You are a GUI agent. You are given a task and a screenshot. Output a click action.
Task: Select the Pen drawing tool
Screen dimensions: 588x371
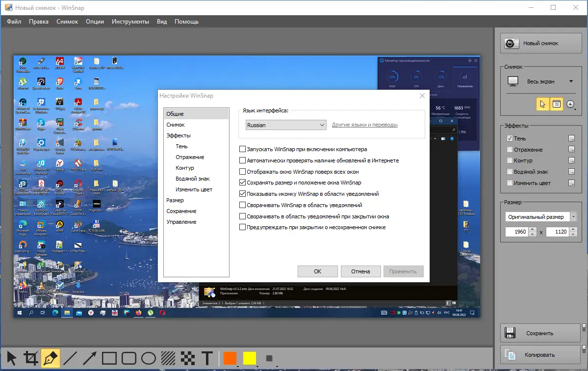coord(51,358)
